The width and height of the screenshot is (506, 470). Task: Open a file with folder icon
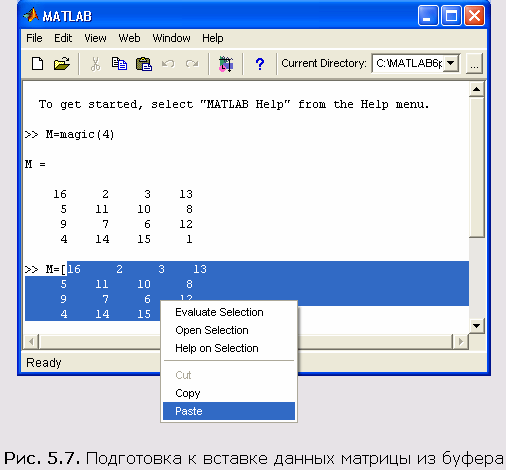pyautogui.click(x=62, y=63)
